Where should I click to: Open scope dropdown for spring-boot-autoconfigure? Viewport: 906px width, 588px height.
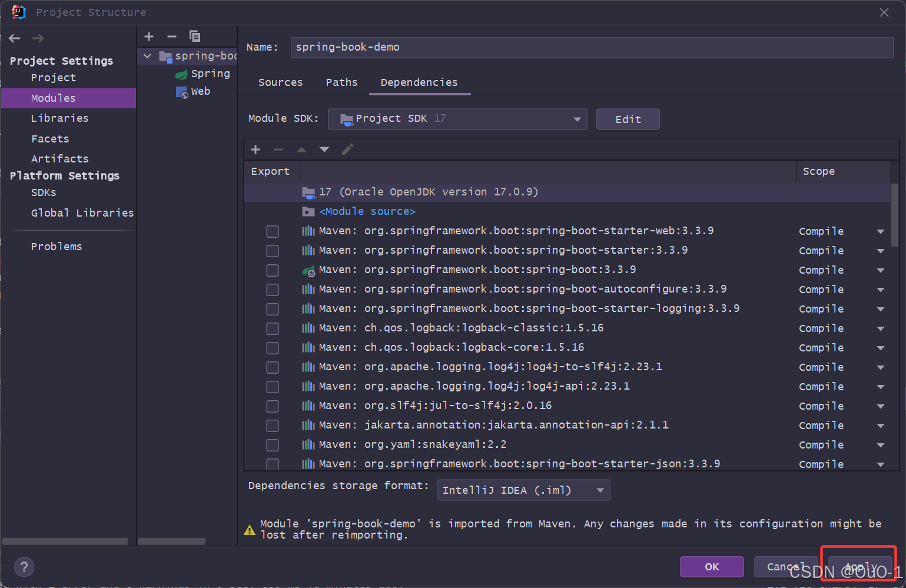[881, 290]
